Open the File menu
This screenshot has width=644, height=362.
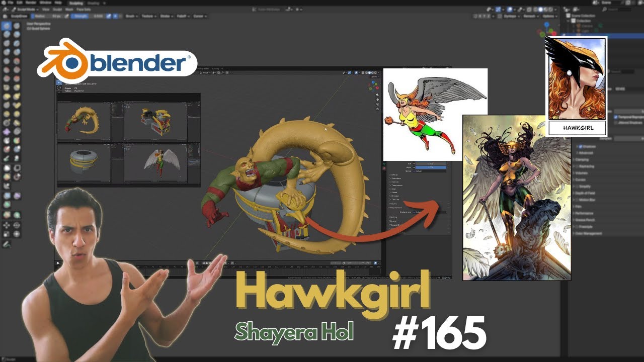(x=11, y=3)
